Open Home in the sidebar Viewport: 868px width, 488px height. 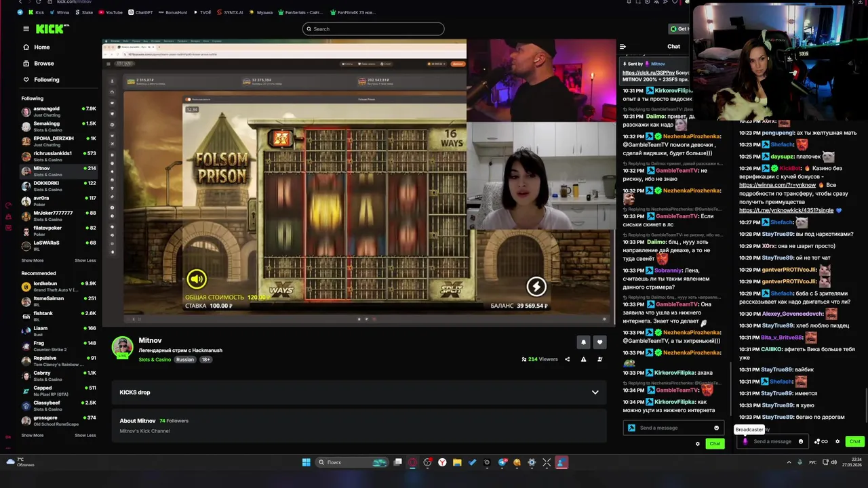click(42, 47)
